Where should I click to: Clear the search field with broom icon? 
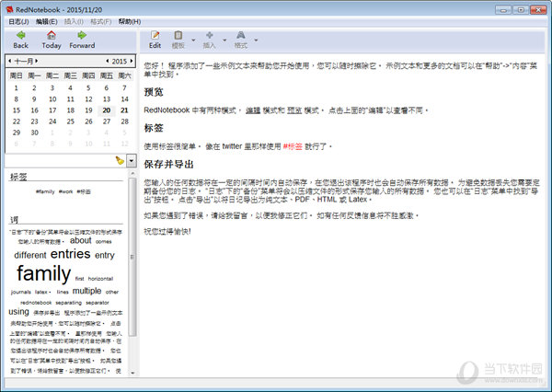(x=120, y=161)
